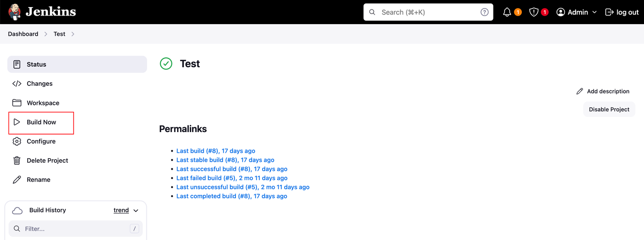Select the Status menu item

click(x=77, y=64)
